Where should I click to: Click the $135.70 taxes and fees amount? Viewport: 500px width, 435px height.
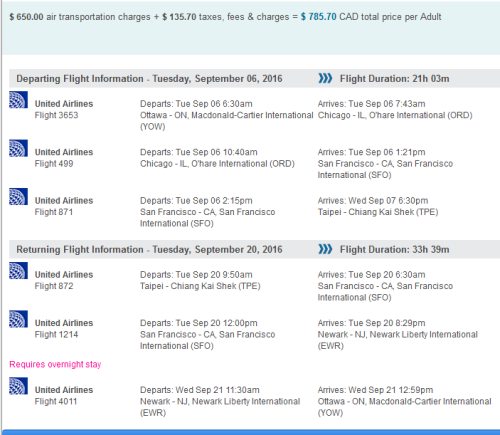coord(179,17)
